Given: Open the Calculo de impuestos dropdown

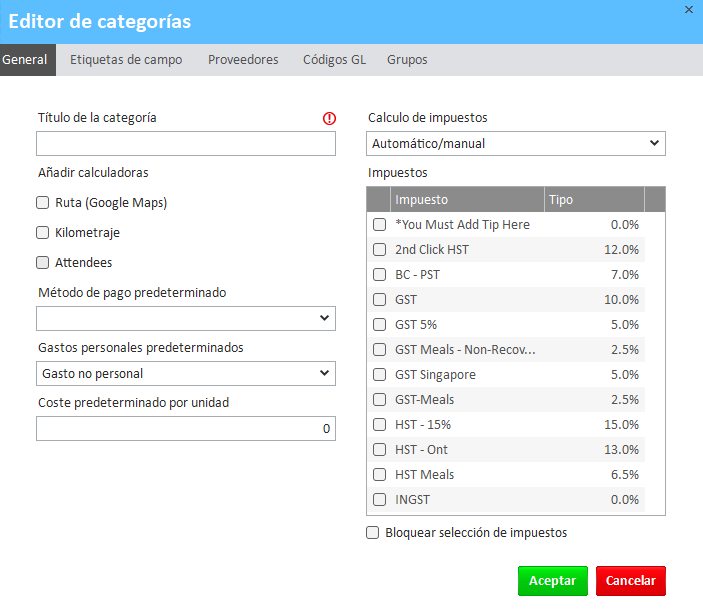Looking at the screenshot, I should [x=516, y=144].
